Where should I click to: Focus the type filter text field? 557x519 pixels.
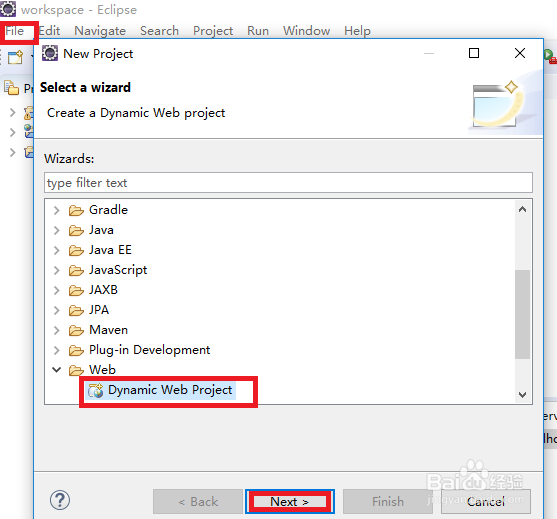click(x=288, y=183)
